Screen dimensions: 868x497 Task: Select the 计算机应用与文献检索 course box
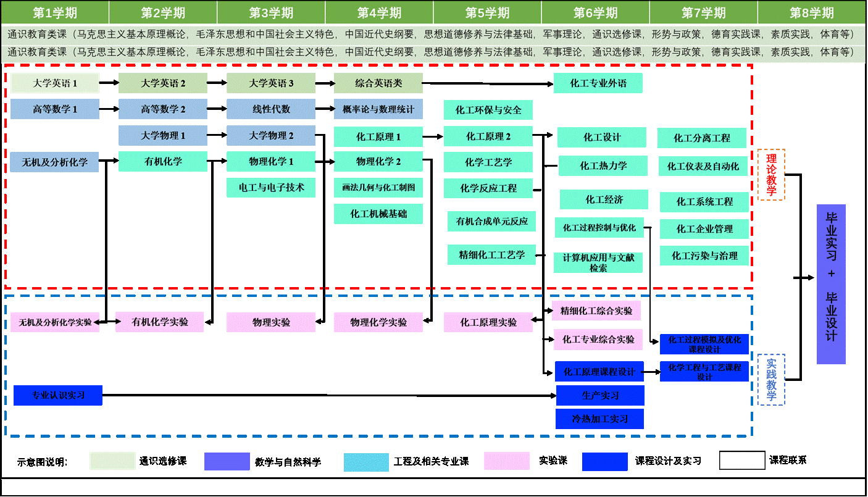[598, 262]
